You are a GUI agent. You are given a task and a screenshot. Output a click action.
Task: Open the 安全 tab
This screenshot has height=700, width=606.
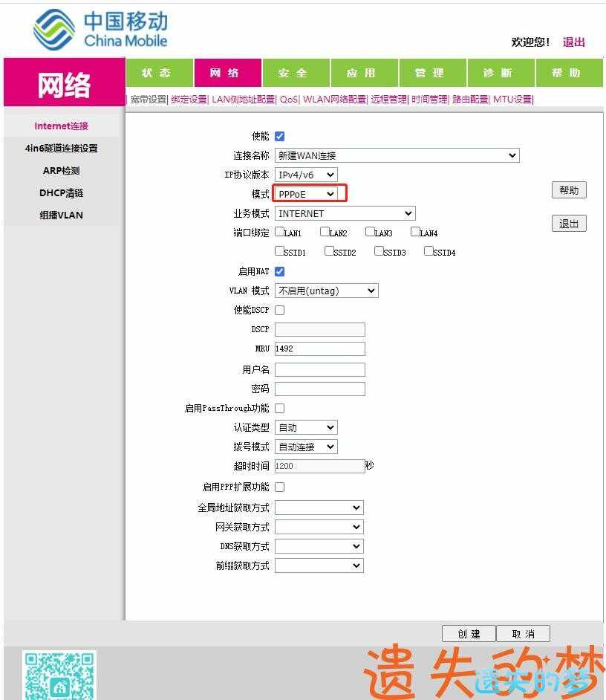pyautogui.click(x=293, y=73)
